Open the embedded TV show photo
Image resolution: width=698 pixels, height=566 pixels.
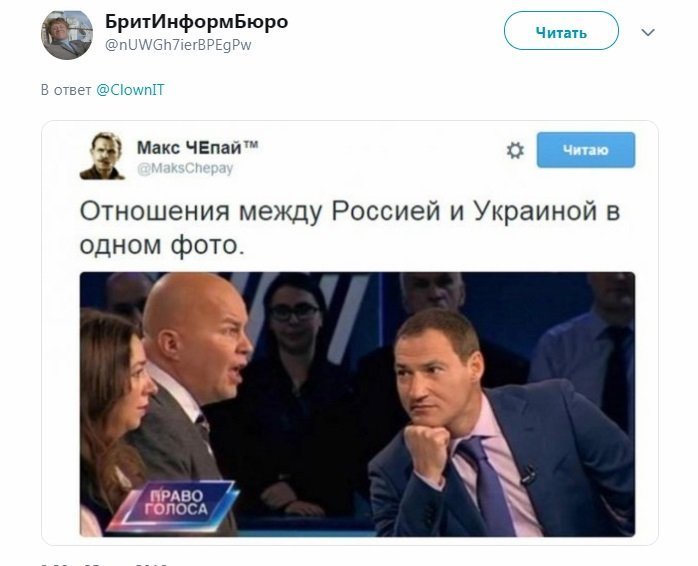[357, 404]
